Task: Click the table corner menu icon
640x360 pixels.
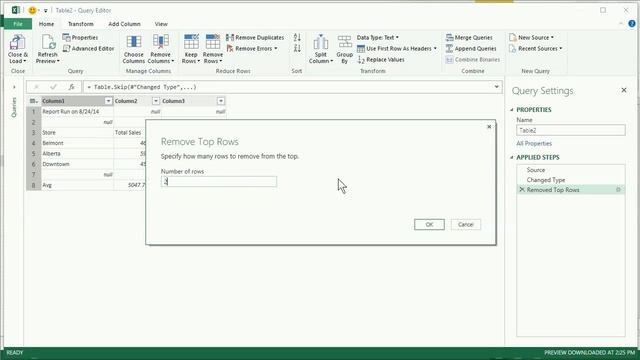Action: pyautogui.click(x=33, y=101)
